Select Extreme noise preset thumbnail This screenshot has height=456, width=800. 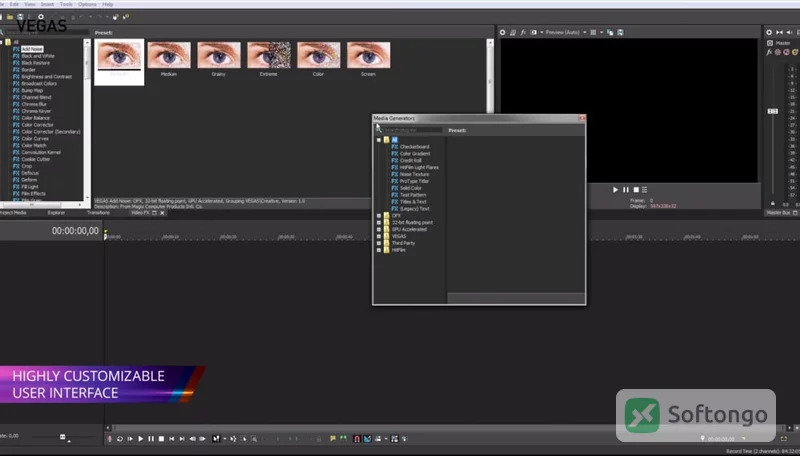(269, 55)
